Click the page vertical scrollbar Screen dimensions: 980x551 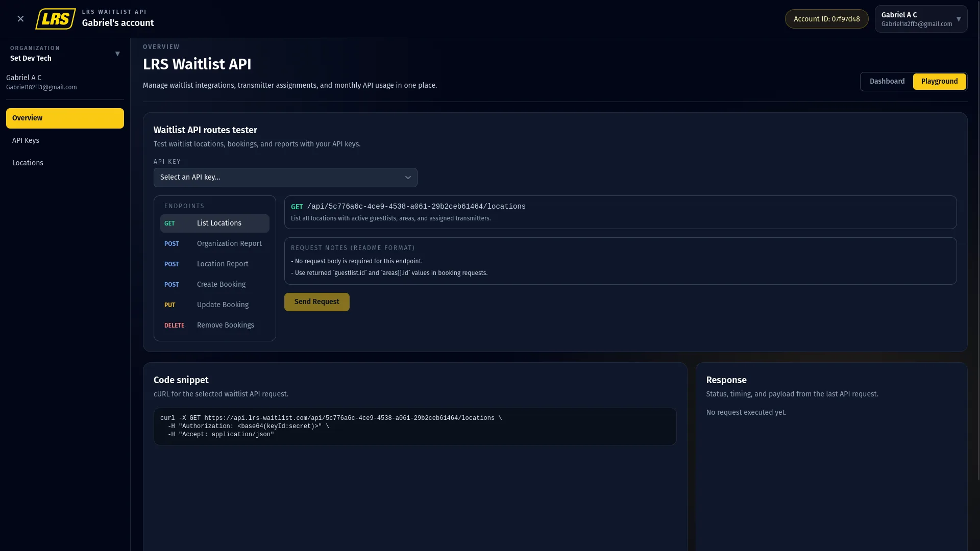click(978, 240)
